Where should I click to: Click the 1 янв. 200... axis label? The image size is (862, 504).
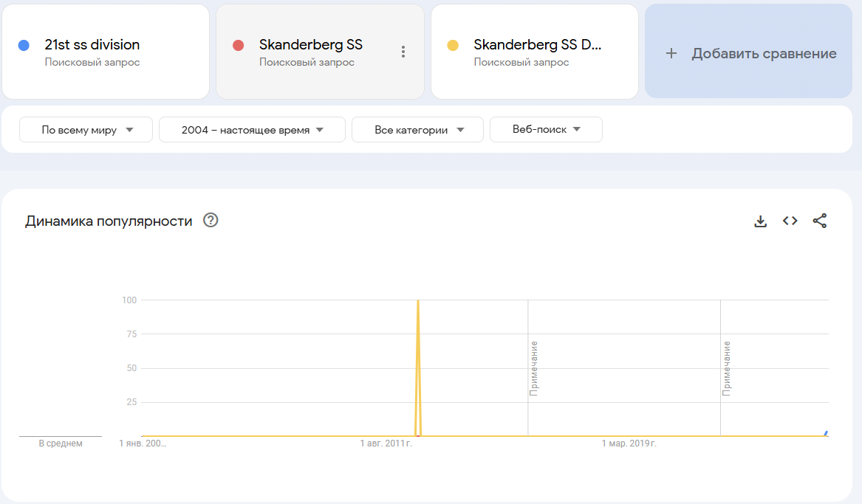[x=143, y=443]
